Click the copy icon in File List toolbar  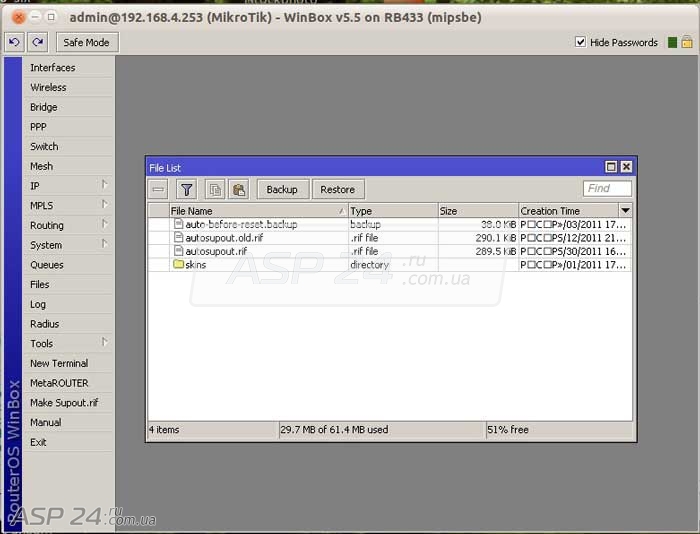pos(215,189)
